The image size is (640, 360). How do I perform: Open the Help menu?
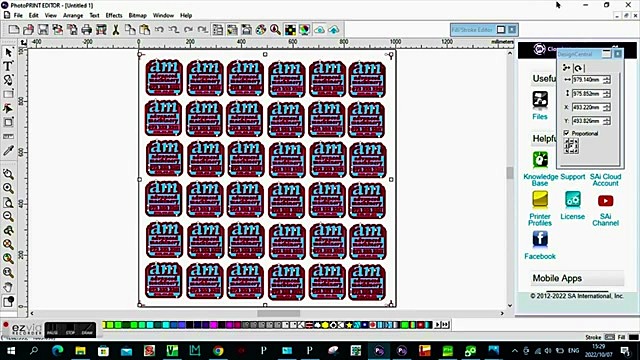point(186,16)
